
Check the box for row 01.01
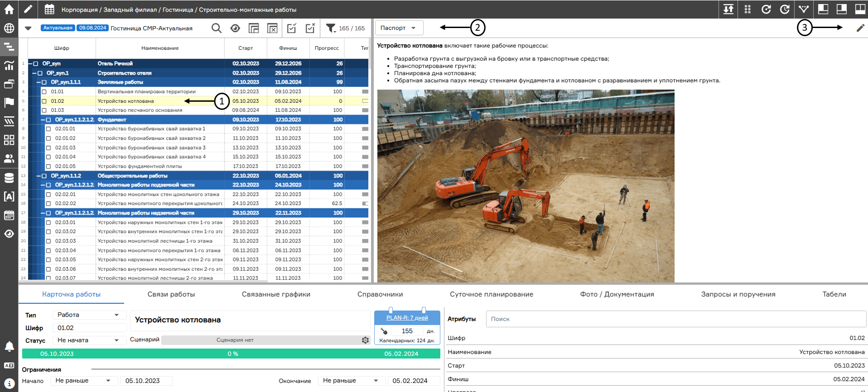[x=44, y=92]
